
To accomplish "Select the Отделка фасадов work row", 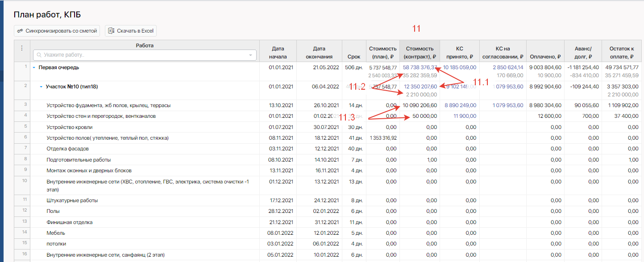I will pyautogui.click(x=67, y=149).
